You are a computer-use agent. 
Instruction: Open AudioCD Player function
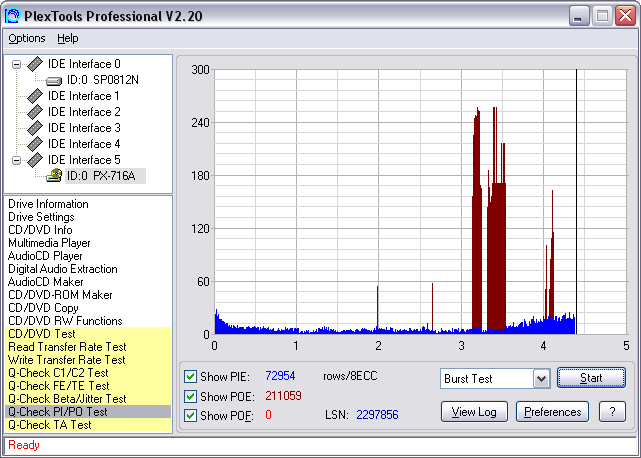click(x=45, y=256)
